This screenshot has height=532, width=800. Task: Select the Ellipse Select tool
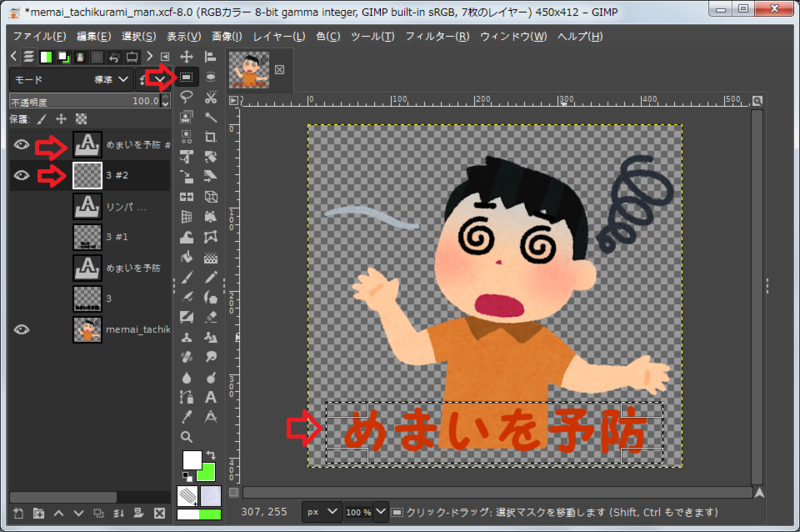(210, 77)
